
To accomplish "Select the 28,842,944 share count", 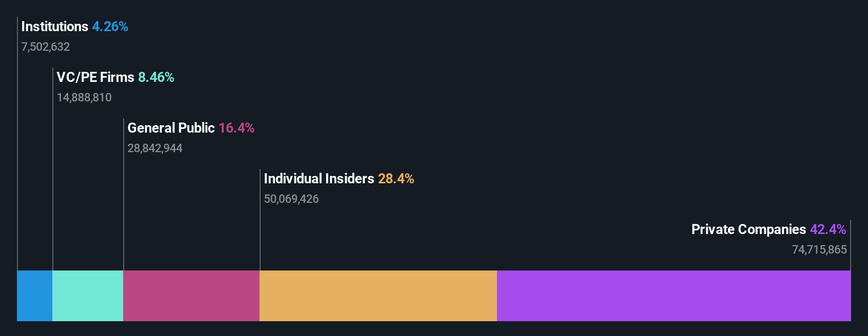I will pos(155,148).
